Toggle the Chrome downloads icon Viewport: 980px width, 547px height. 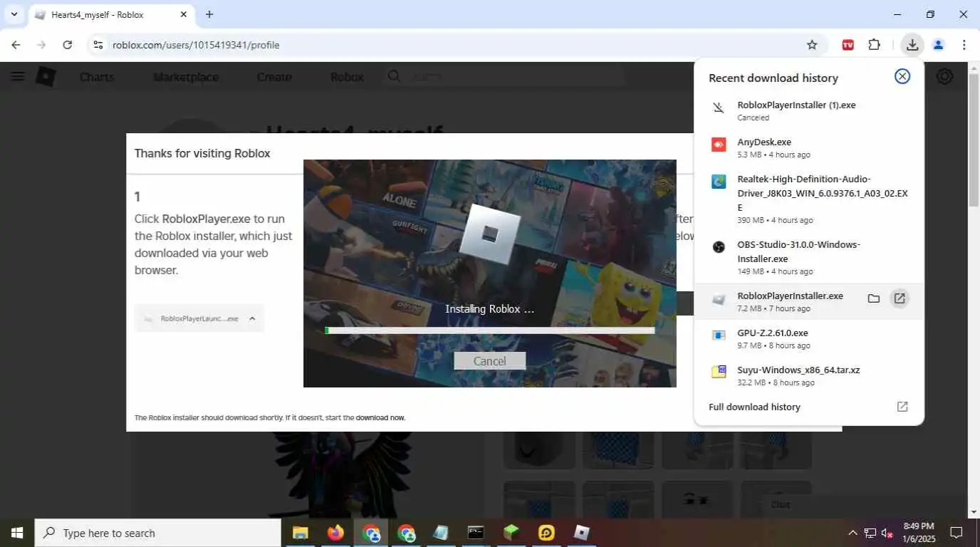pos(912,45)
